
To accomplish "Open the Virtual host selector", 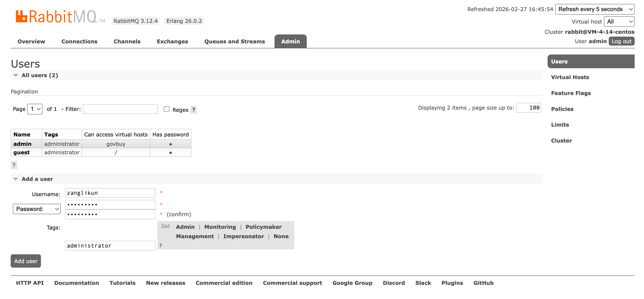I will (619, 22).
